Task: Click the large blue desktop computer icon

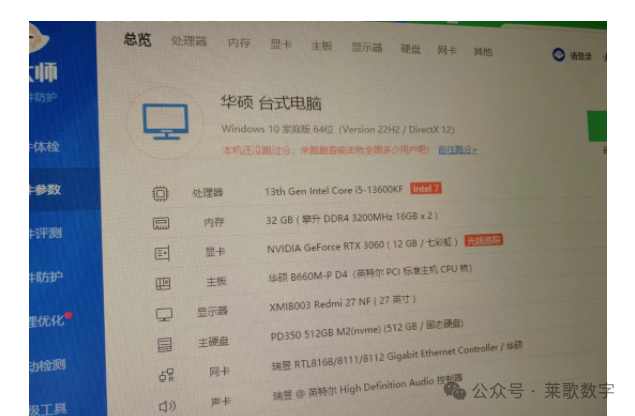Action: [x=165, y=122]
